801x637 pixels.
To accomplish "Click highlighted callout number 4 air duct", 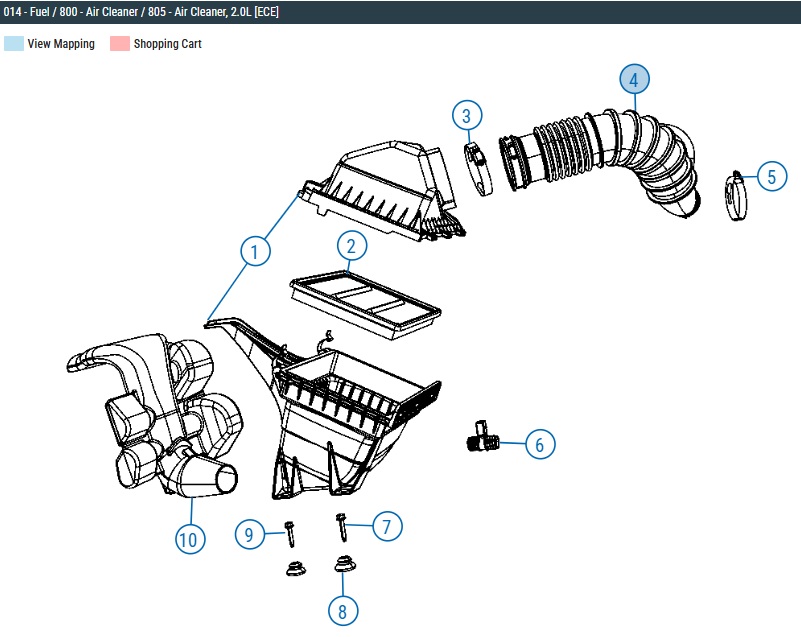I will coord(634,79).
